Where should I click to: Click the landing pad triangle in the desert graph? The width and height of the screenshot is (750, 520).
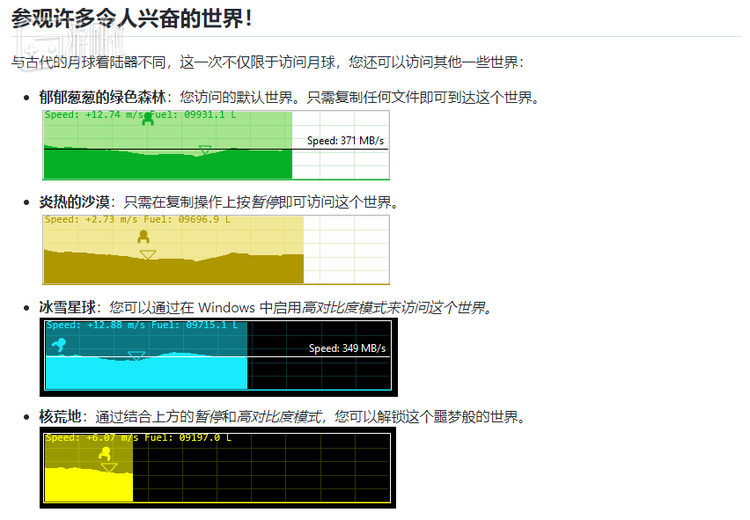click(148, 255)
